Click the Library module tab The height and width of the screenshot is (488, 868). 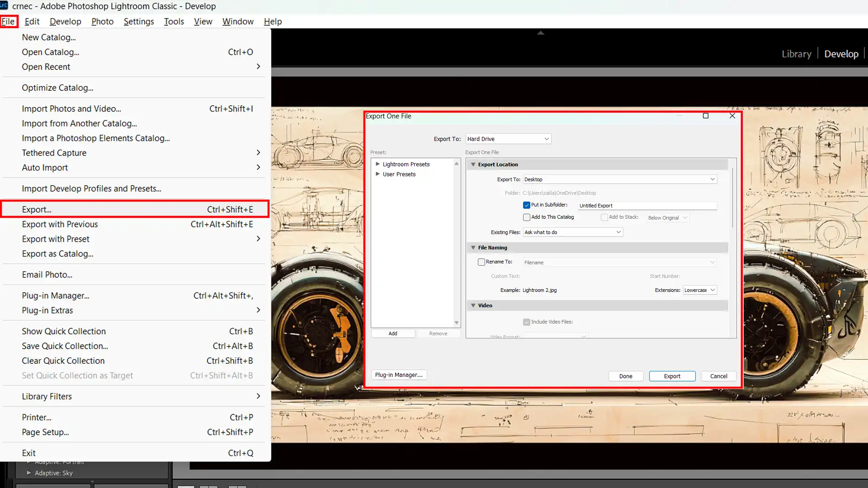tap(797, 54)
